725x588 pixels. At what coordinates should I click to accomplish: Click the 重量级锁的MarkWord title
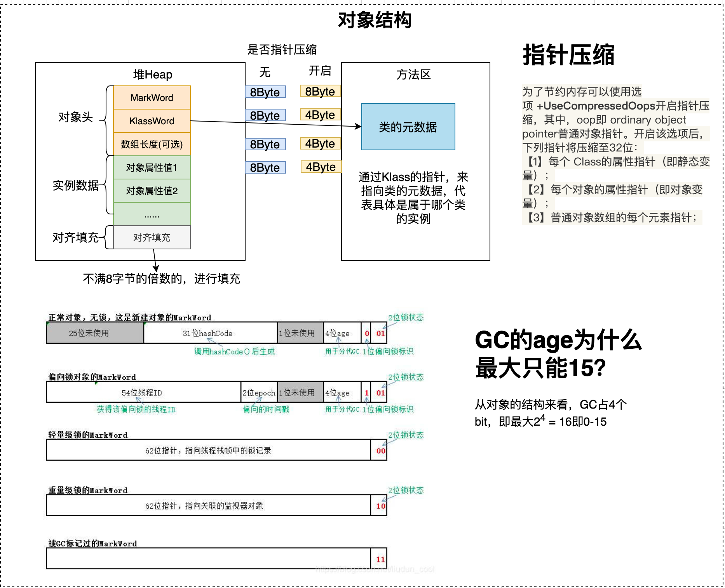88,490
